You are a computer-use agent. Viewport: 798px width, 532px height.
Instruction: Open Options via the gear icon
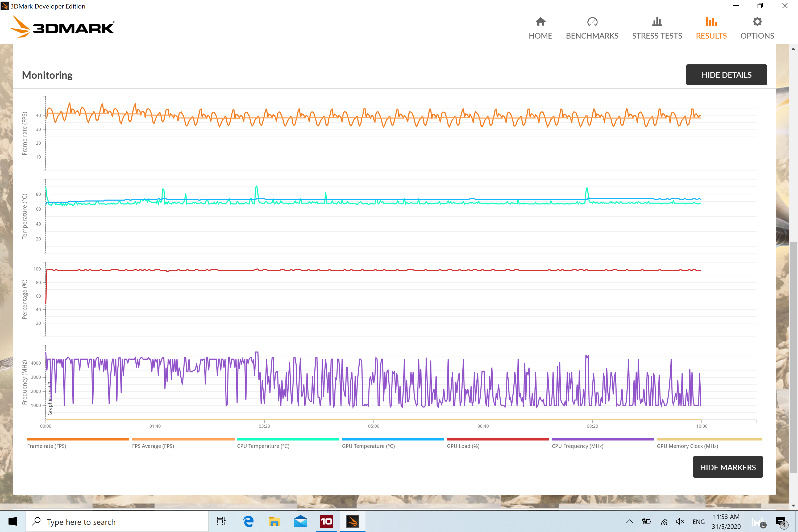[757, 22]
